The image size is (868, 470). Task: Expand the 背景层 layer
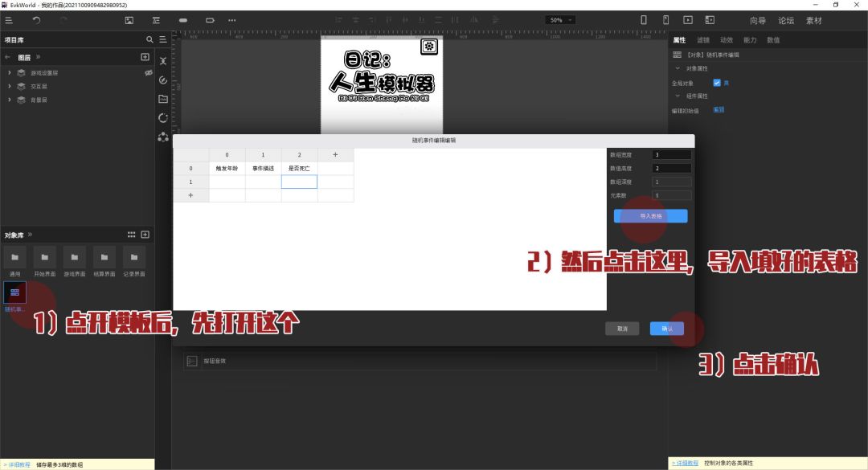pos(10,100)
